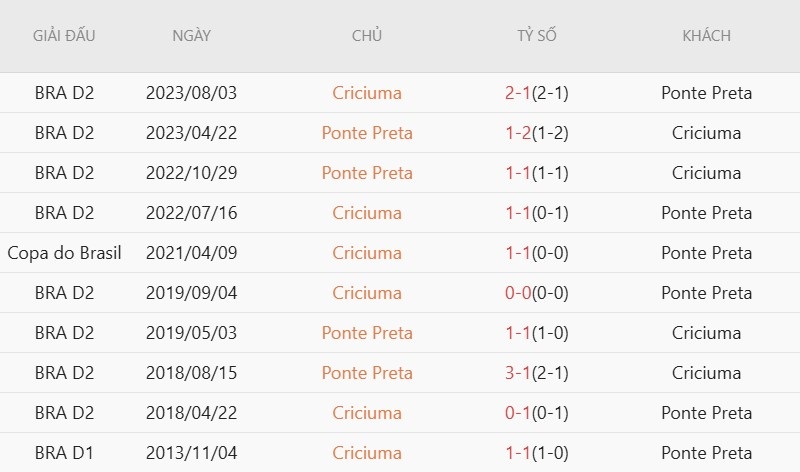The image size is (800, 472).
Task: Click the CHỦ column header
Action: (x=367, y=36)
